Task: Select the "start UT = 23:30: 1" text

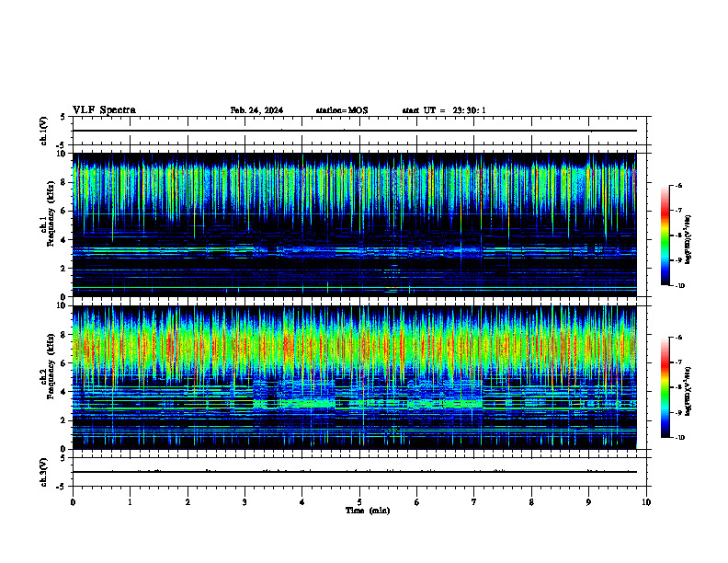Action: click(x=444, y=110)
